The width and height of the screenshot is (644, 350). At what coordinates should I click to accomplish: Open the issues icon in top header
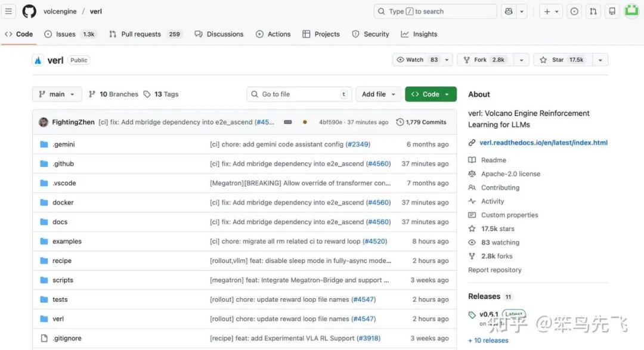pos(574,11)
